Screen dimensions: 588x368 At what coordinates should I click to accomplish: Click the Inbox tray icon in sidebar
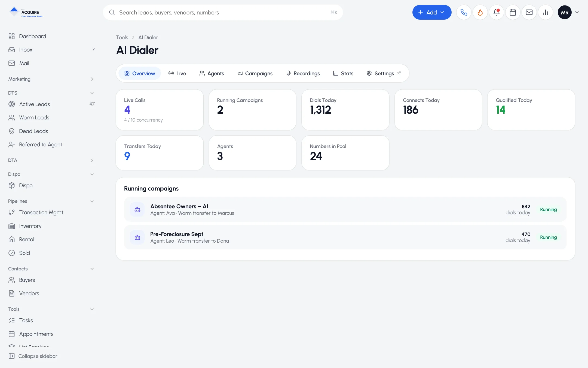coord(11,50)
